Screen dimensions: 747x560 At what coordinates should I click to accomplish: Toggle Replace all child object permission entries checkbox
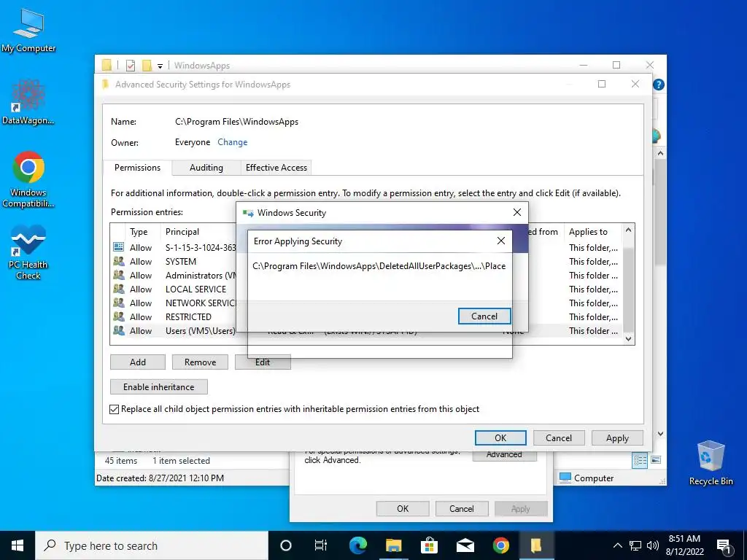point(115,409)
